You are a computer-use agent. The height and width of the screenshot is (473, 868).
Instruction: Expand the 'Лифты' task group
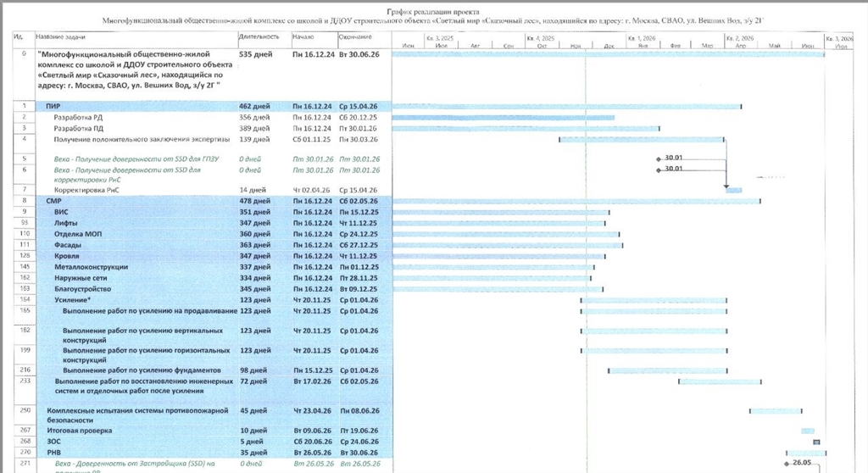pos(67,223)
